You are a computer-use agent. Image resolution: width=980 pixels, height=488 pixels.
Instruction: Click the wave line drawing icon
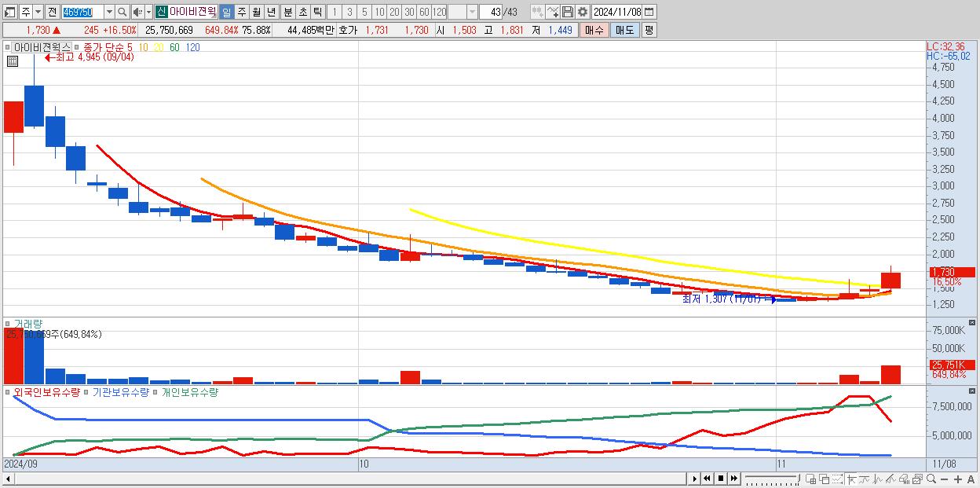coord(878,479)
